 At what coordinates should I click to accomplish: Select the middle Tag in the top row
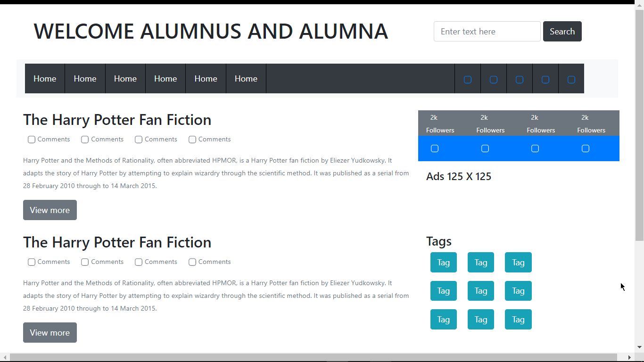coord(481,263)
